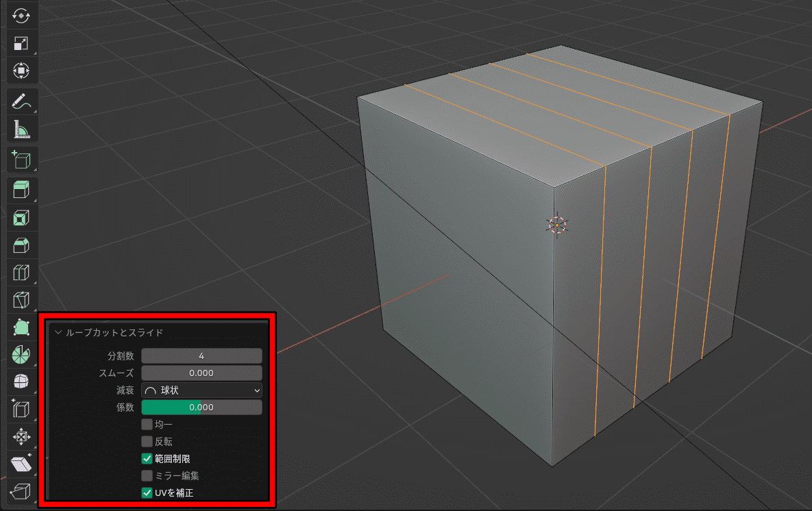Pick the Poly Build tool

pos(21,327)
